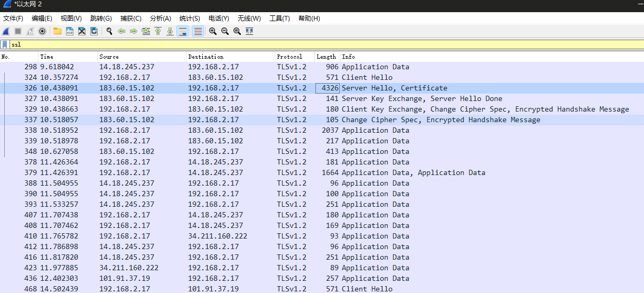Select Server Hello, Certificate info text
Image resolution: width=644 pixels, height=293 pixels.
(x=395, y=88)
